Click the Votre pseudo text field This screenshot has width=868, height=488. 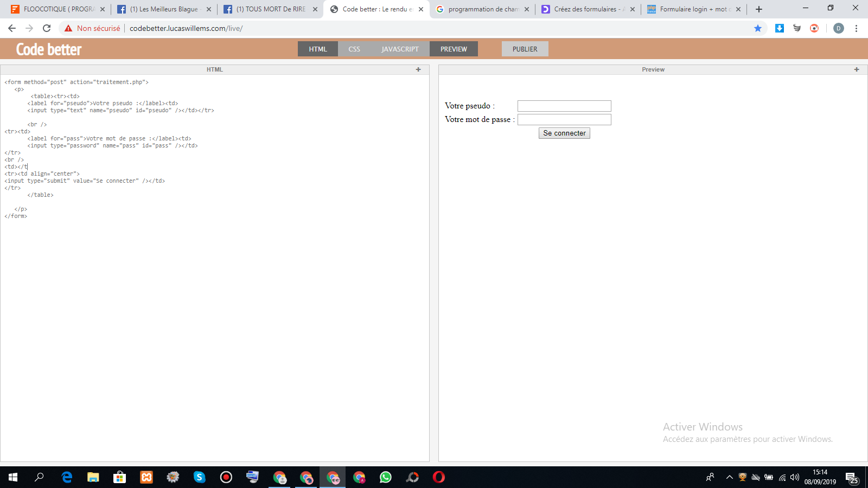pos(564,106)
